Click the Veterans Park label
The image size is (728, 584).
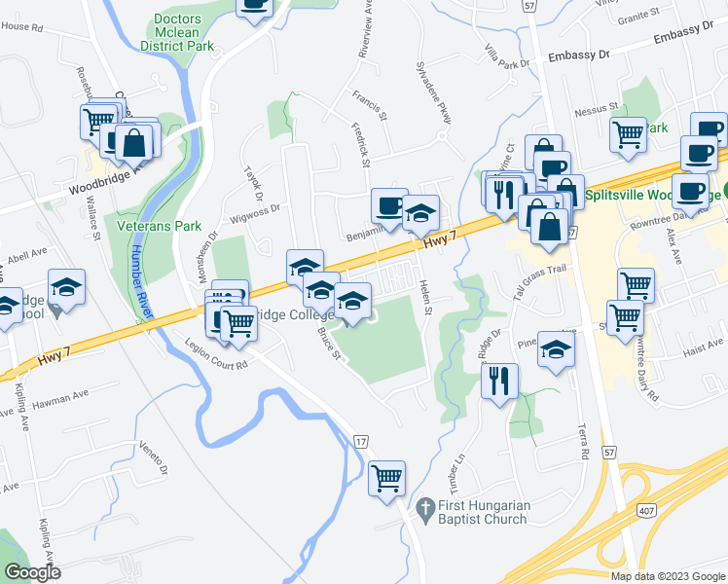point(159,226)
